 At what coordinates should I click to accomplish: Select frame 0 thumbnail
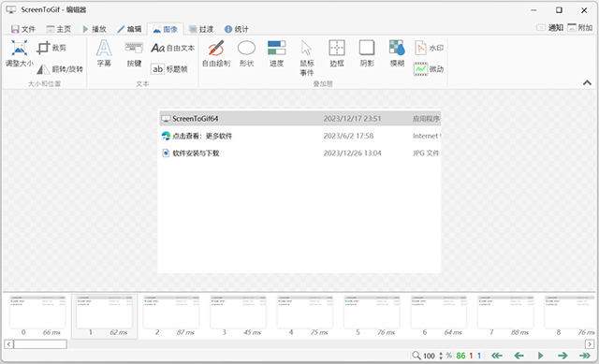point(37,316)
